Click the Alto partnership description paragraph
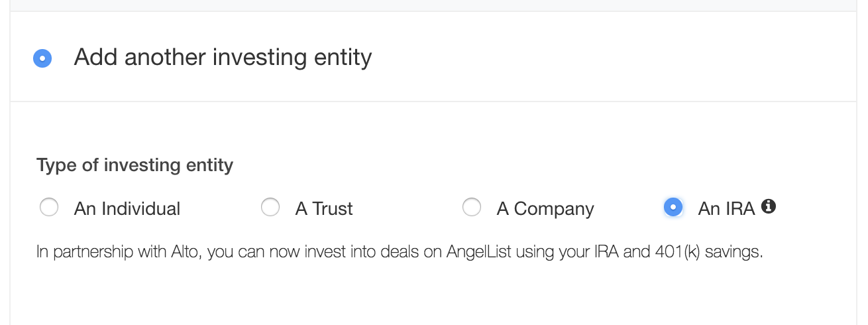The height and width of the screenshot is (325, 868). (x=400, y=253)
